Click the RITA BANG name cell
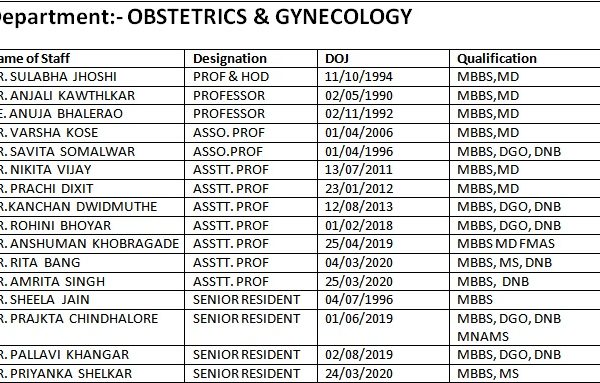Image resolution: width=600 pixels, height=383 pixels. click(92, 263)
